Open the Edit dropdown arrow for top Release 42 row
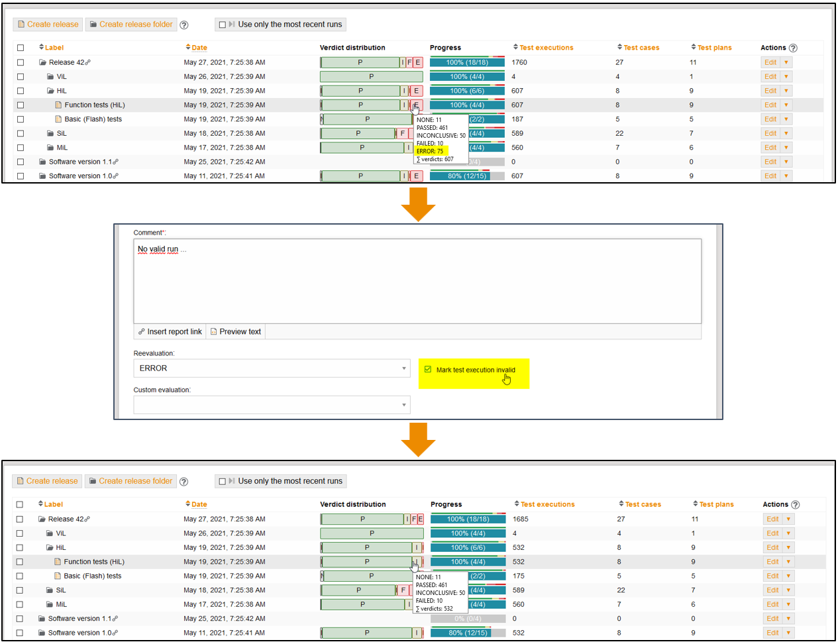The width and height of the screenshot is (838, 644). (786, 62)
